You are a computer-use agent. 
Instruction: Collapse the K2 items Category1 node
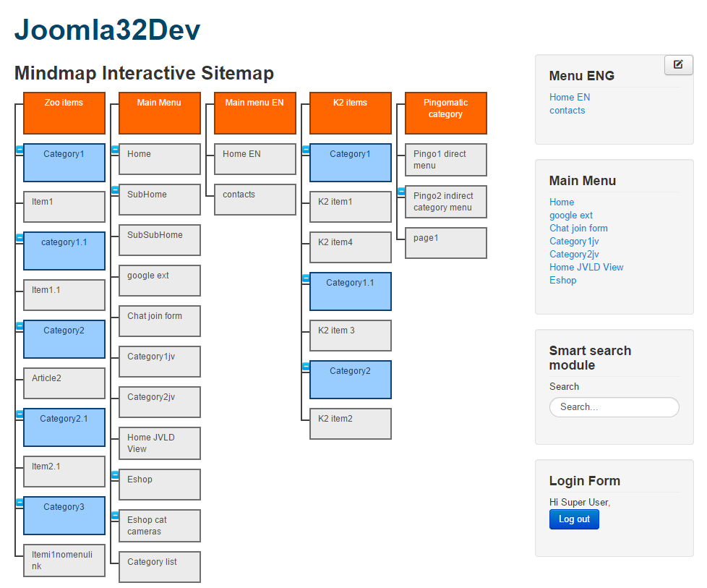306,150
